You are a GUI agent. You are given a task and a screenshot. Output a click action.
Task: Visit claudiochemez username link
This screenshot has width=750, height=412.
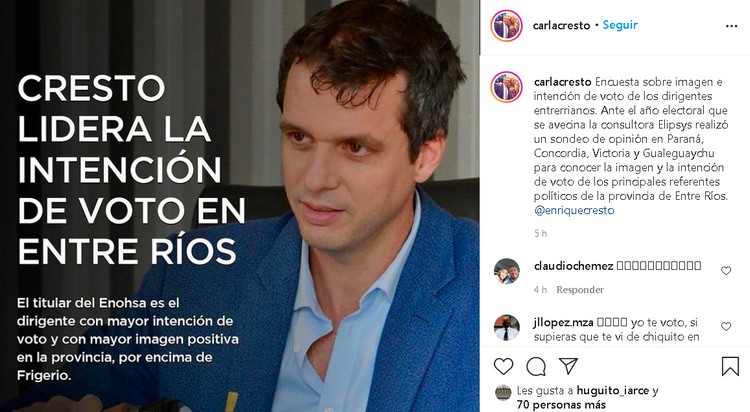[574, 266]
